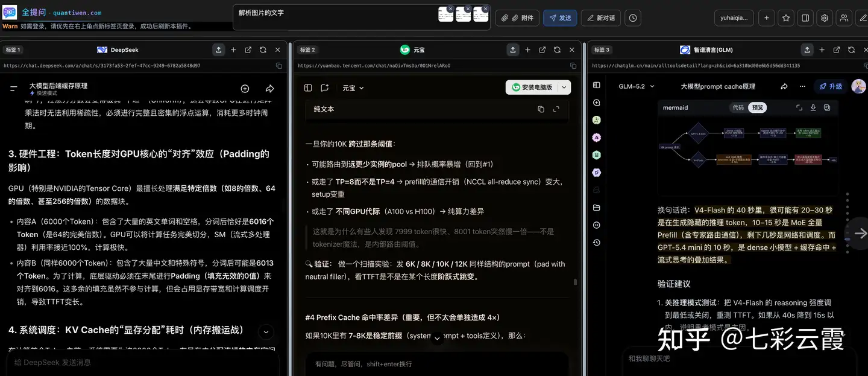Copy the yuanbao.tencent.com URL
Viewport: 868px width, 376px height.
point(573,66)
